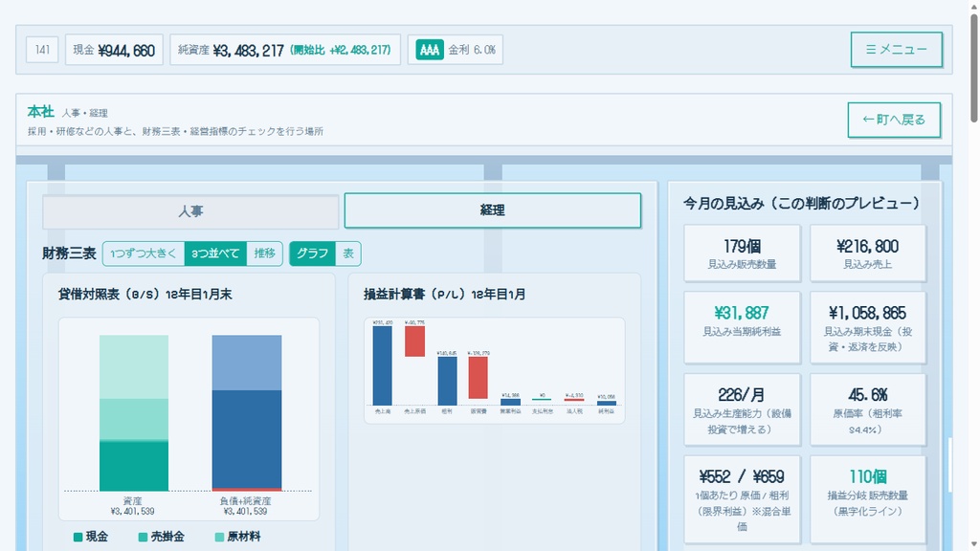Click the 現金 legend swatch
Screen dimensions: 980x551
pos(78,537)
